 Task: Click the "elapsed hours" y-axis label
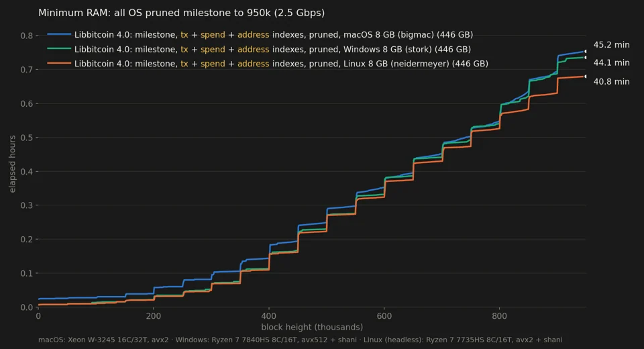click(x=12, y=164)
